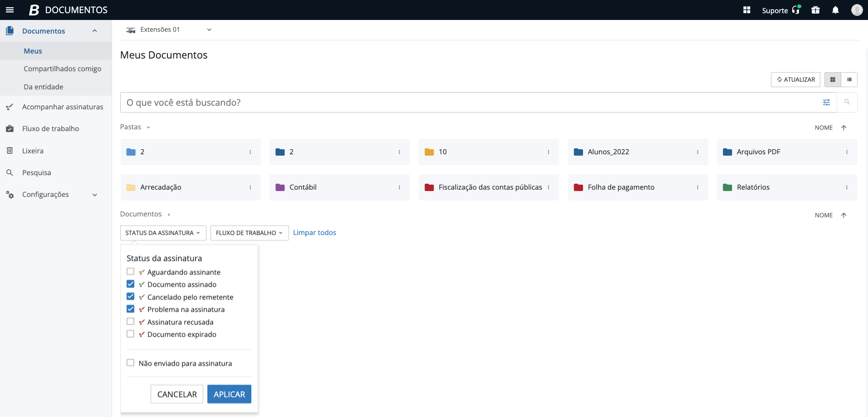
Task: Click the advanced search filter icon
Action: pyautogui.click(x=826, y=103)
